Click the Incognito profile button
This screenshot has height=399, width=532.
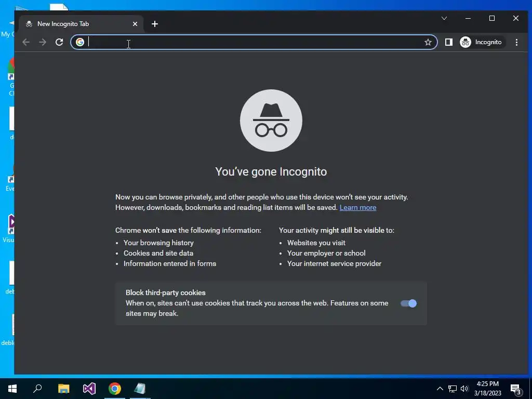(482, 42)
